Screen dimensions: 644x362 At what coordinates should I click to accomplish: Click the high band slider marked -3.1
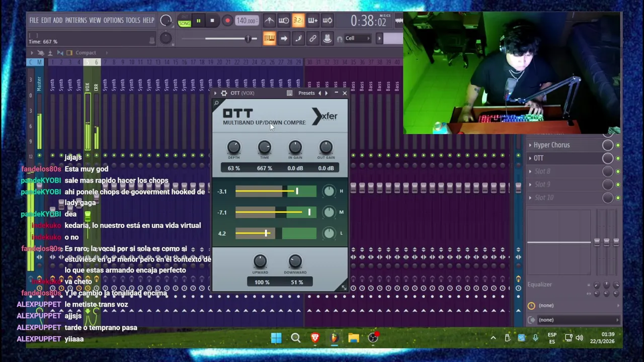pos(276,192)
